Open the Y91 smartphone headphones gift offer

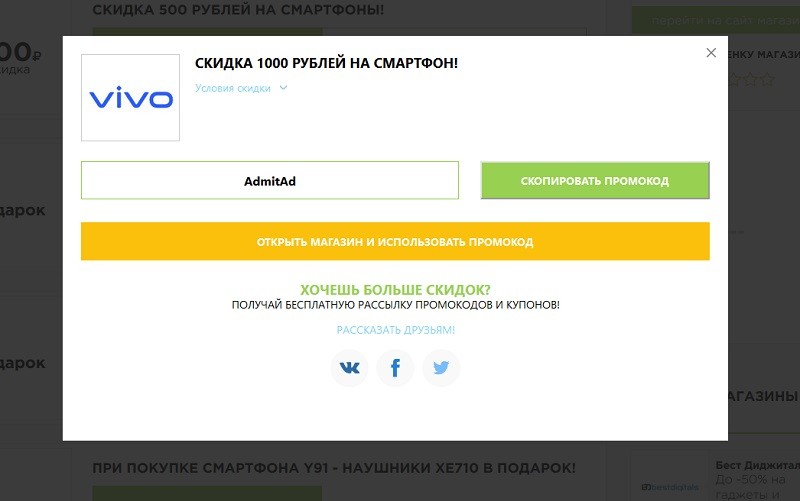pyautogui.click(x=334, y=468)
